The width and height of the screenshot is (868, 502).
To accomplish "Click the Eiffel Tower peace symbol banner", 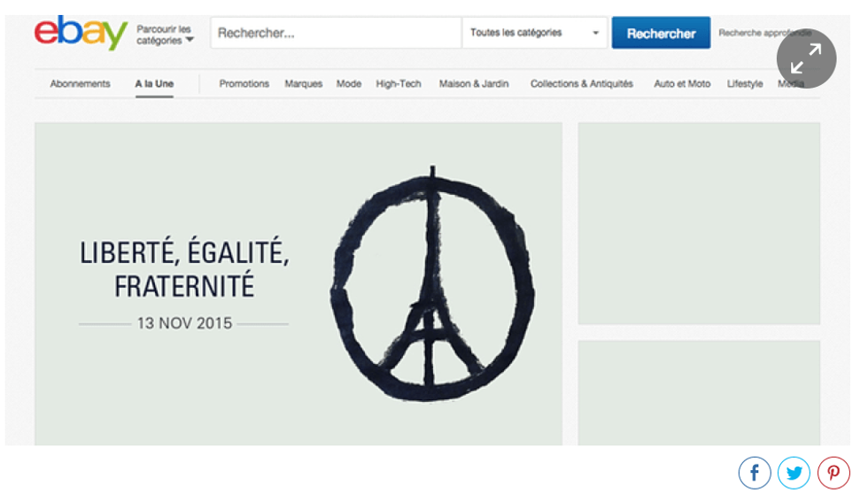I will coord(298,283).
